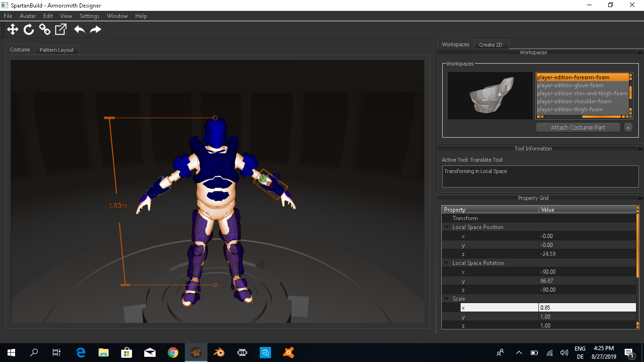Click Local Space Rotation x value -90.00

coord(587,272)
